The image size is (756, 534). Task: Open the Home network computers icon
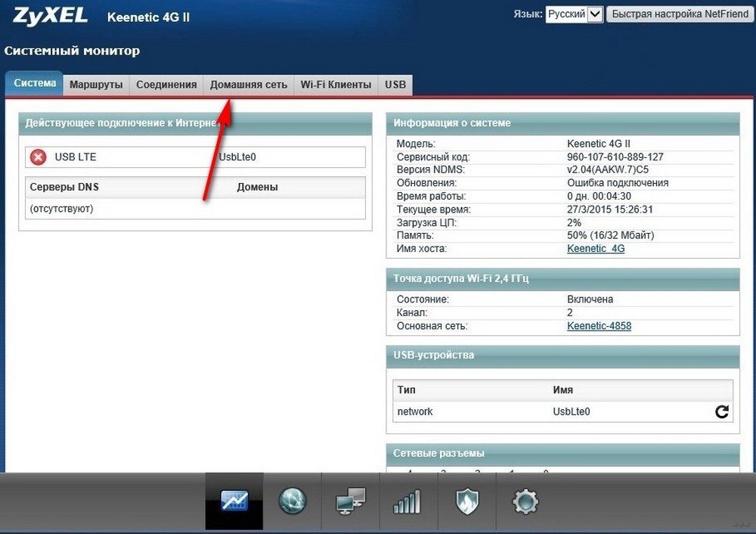(351, 501)
